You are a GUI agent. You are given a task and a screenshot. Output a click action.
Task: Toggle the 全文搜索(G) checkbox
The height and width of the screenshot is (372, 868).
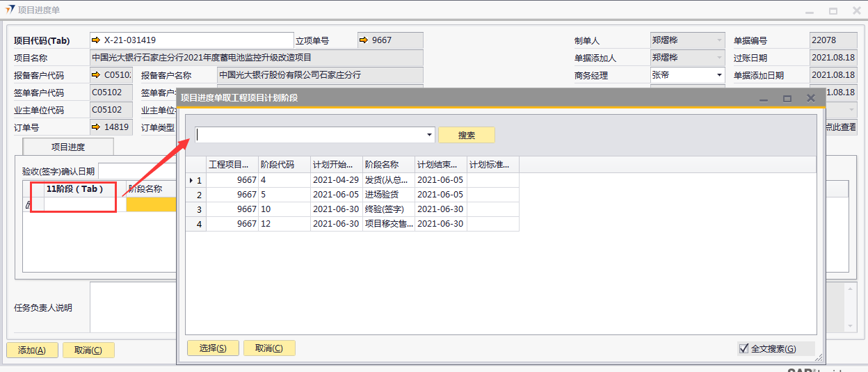[x=744, y=348]
